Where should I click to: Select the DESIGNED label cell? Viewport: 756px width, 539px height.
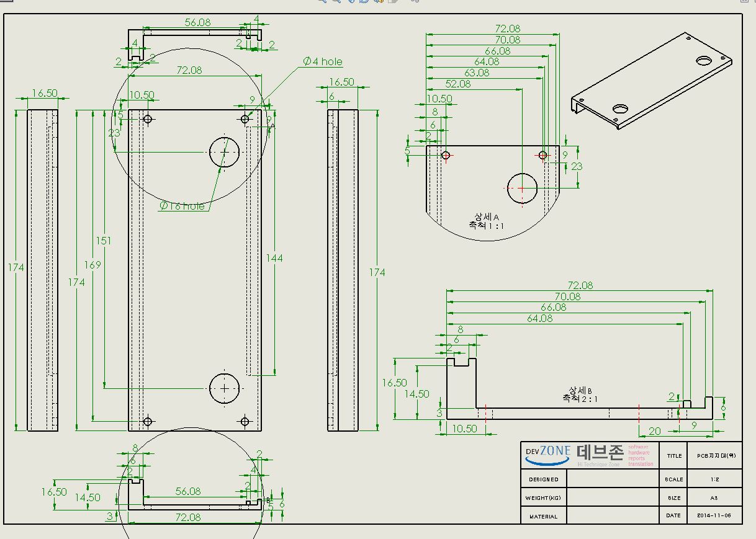(x=544, y=479)
